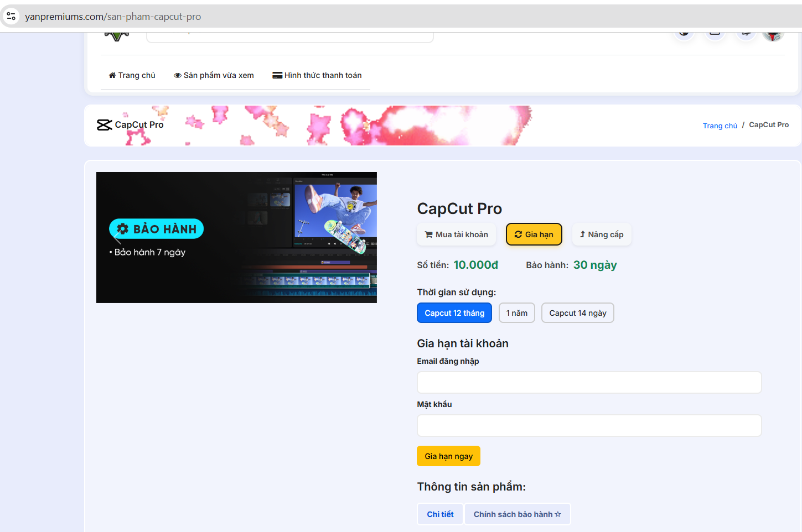
Task: Focus the Email đăng nhập input field
Action: click(589, 383)
